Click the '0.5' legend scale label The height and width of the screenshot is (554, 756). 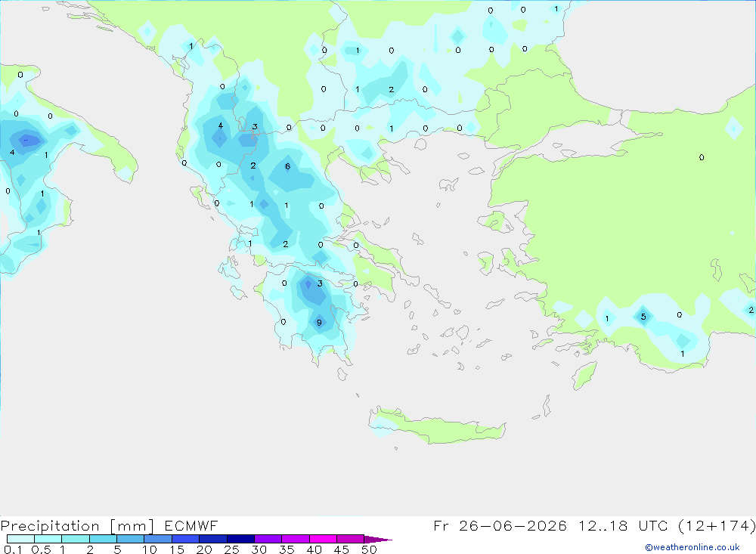[41, 549]
